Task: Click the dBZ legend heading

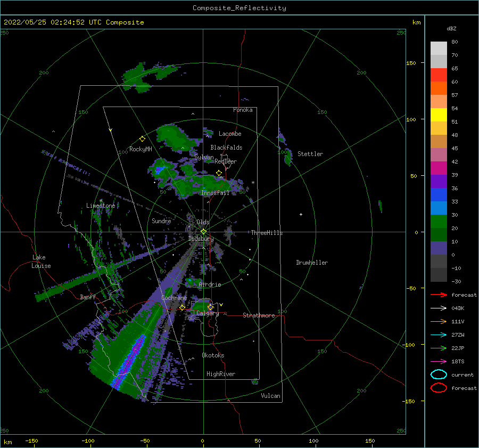Action: click(451, 28)
